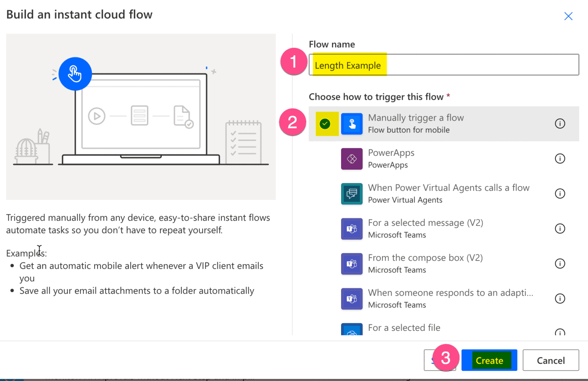
Task: Click Teams icon for selected message trigger
Action: pyautogui.click(x=351, y=229)
